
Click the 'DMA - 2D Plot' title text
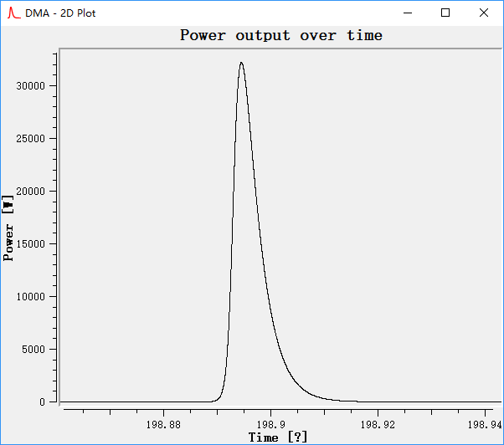click(x=60, y=13)
